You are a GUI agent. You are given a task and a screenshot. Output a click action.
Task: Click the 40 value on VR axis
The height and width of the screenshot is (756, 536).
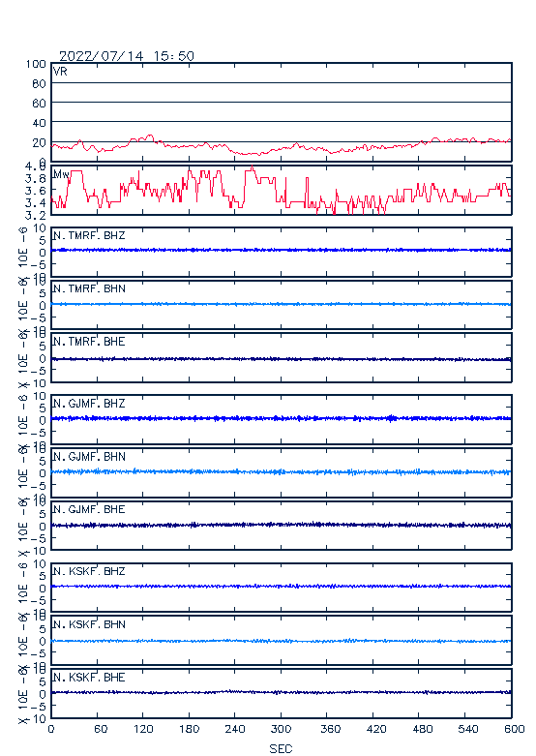pos(39,123)
